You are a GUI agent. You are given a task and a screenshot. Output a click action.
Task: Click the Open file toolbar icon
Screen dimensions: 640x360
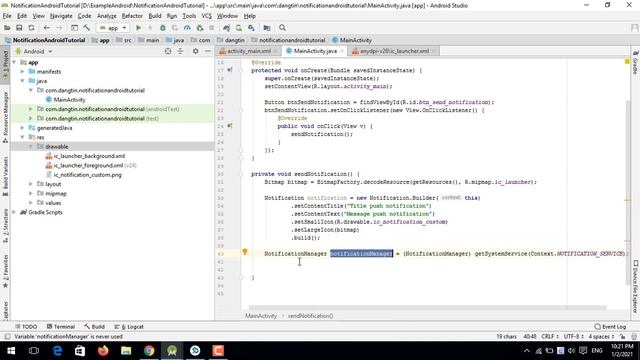point(7,28)
